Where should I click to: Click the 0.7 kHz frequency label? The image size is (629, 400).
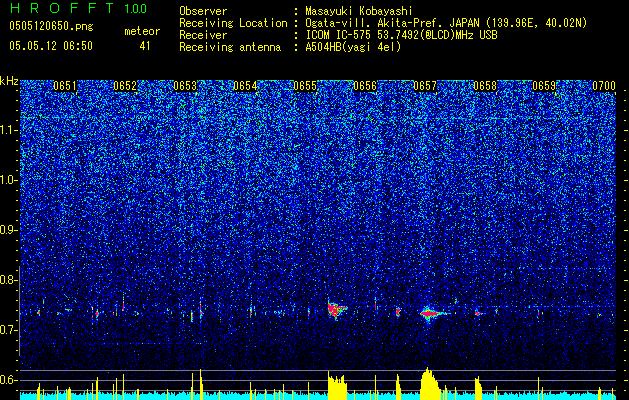pos(8,330)
